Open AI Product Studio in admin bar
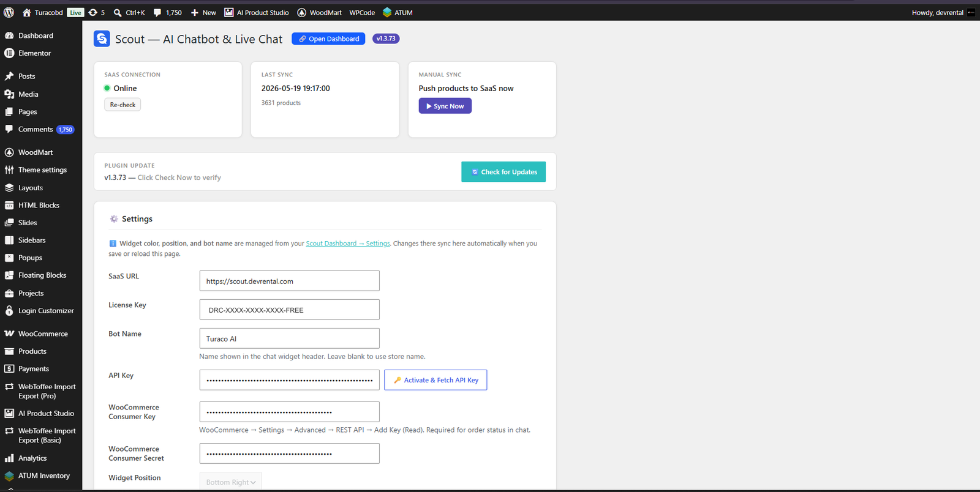Viewport: 980px width, 492px height. (257, 12)
